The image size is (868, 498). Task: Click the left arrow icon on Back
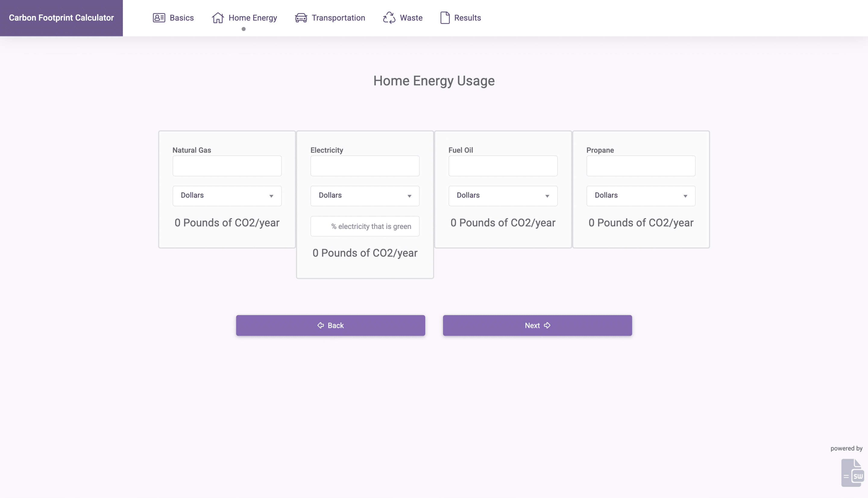tap(321, 325)
